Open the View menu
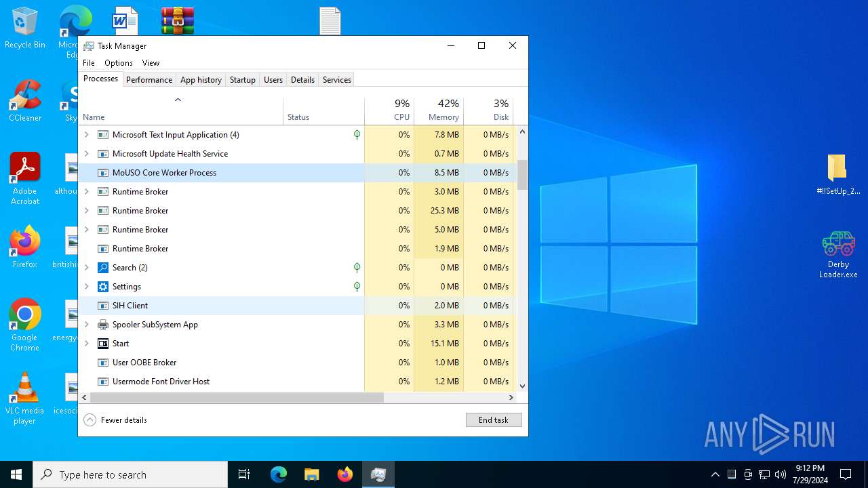The width and height of the screenshot is (868, 488). (151, 63)
